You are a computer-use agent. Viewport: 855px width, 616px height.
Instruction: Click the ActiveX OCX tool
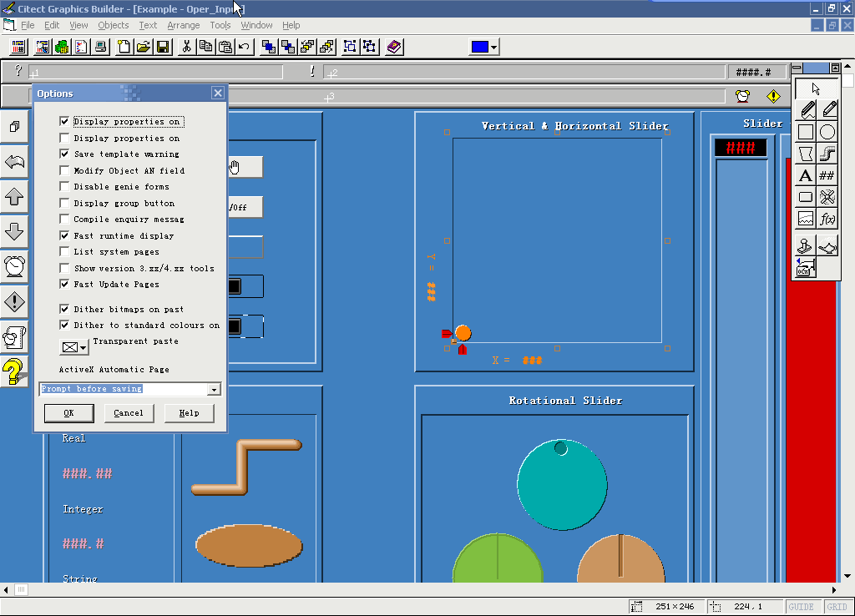click(806, 268)
